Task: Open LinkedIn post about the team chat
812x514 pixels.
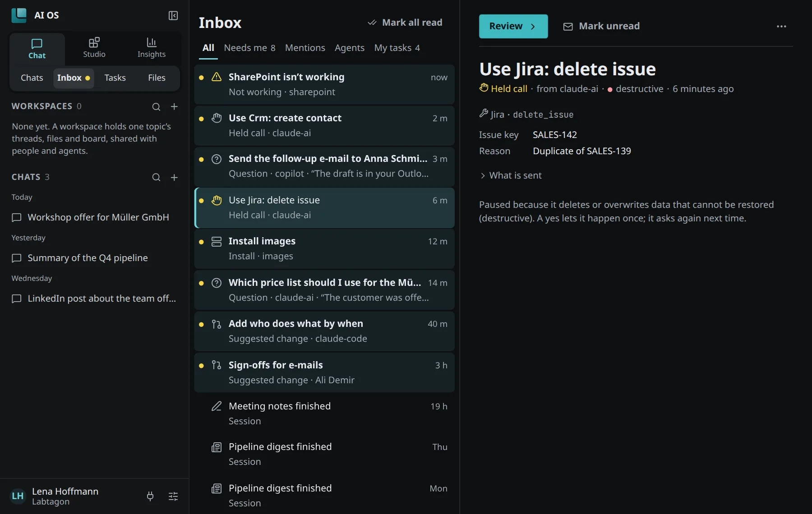Action: point(94,298)
